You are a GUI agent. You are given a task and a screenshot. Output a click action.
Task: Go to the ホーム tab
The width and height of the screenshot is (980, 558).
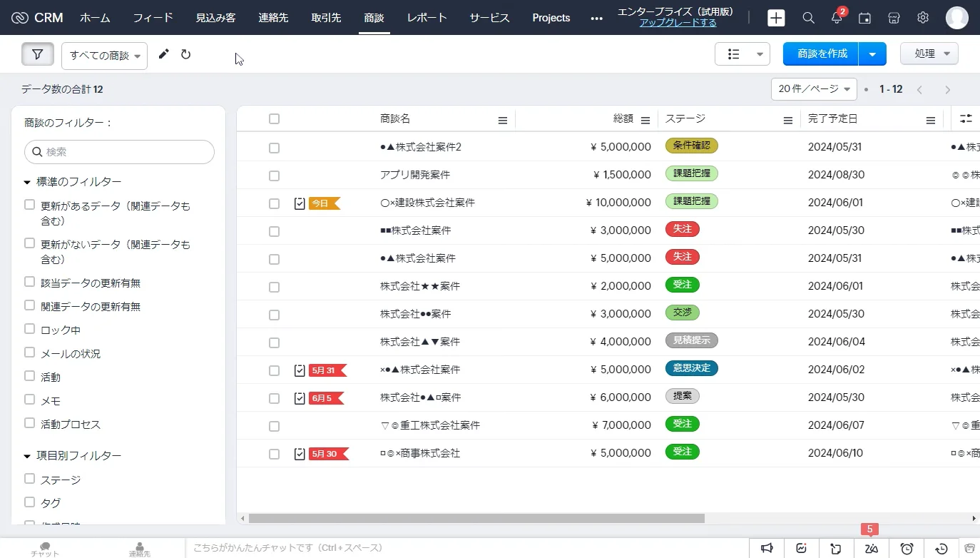(x=95, y=18)
